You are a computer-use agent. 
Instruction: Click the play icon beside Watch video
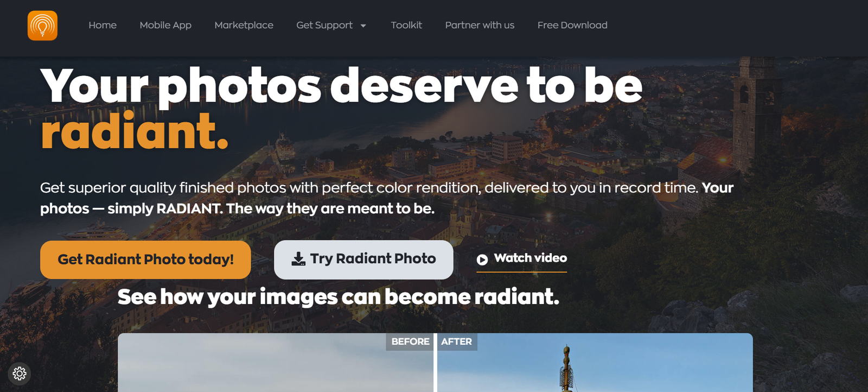pyautogui.click(x=482, y=260)
